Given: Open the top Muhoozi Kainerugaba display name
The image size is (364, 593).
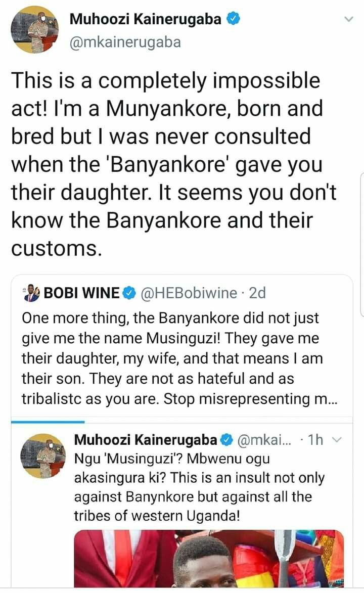Looking at the screenshot, I should coord(146,19).
